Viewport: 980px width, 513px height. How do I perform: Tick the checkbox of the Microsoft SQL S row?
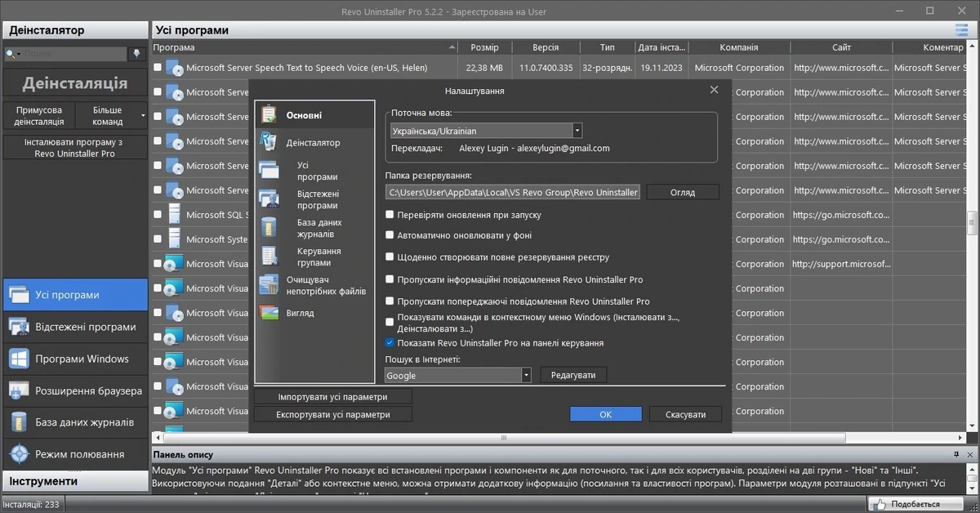pos(158,215)
